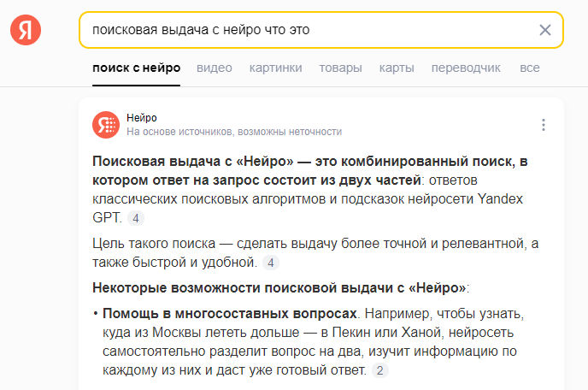Open the «переводчик» tab
The width and height of the screenshot is (588, 390).
click(x=466, y=68)
